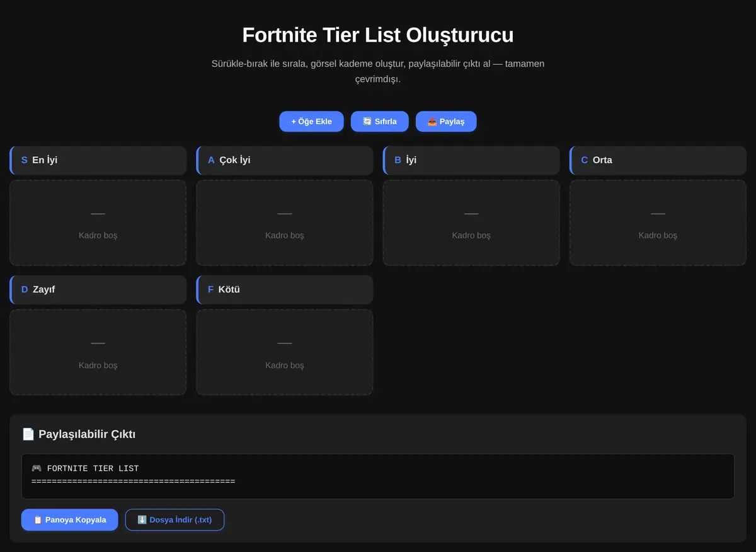Select the C 'Orta' tier header
The width and height of the screenshot is (756, 552).
[x=658, y=160]
